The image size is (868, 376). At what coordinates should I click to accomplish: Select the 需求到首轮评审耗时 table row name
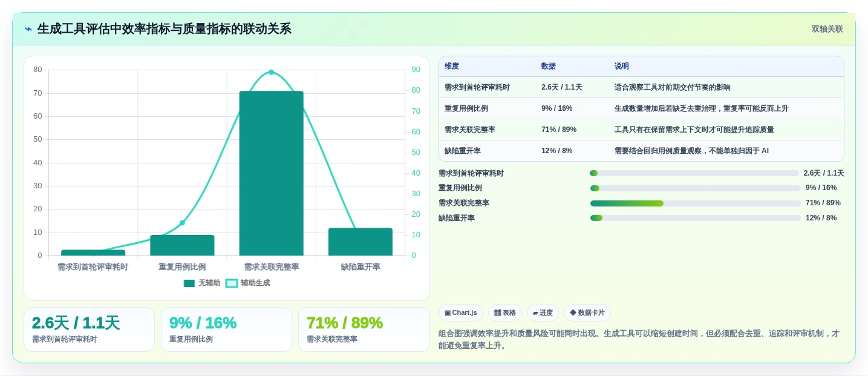point(477,87)
